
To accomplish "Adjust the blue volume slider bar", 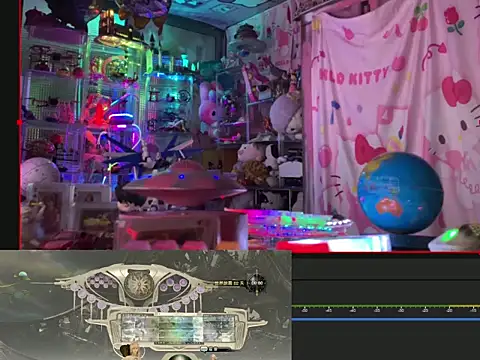I will point(386,319).
